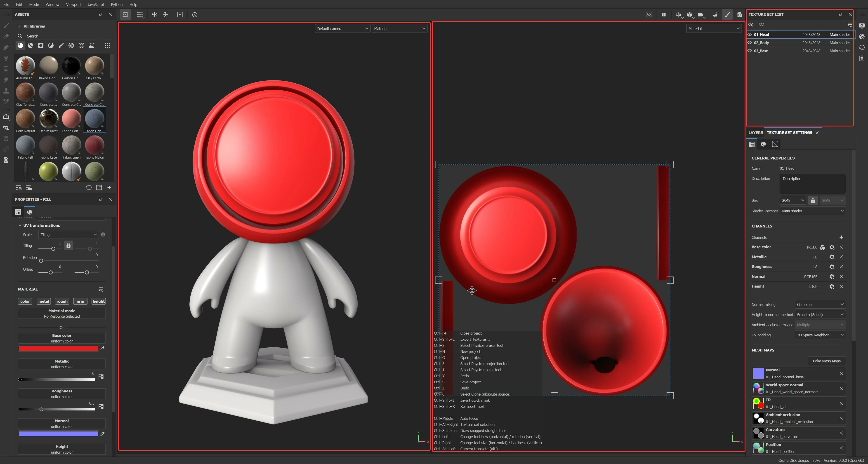
Task: Collapse the UV transformations section
Action: click(20, 226)
